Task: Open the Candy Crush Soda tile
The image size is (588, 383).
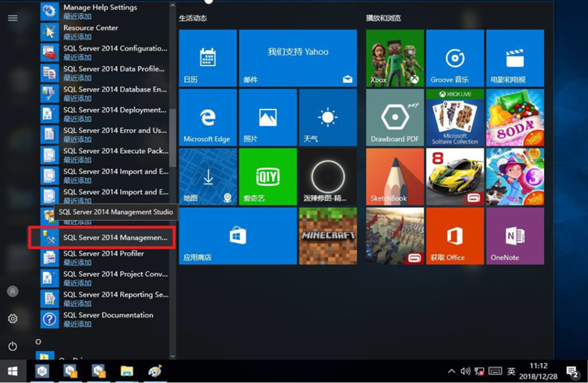Action: (515, 118)
